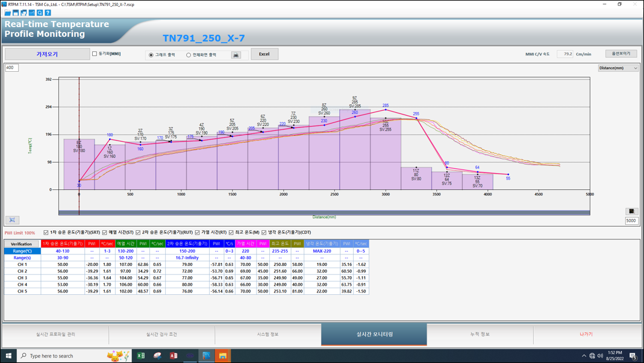Viewport: 644px width, 363px height.
Task: Open the orange file explorer taskbar icon
Action: coord(223,356)
